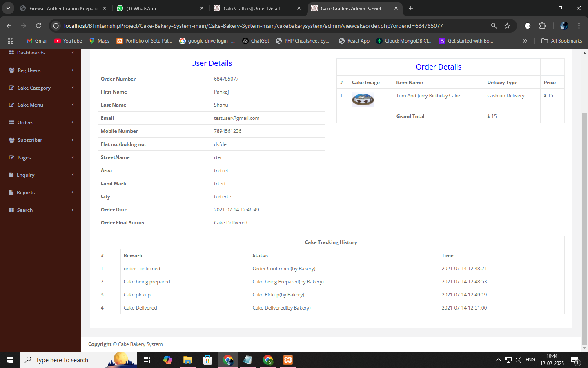Image resolution: width=588 pixels, height=368 pixels.
Task: Expand the Reports chevron
Action: coord(73,193)
